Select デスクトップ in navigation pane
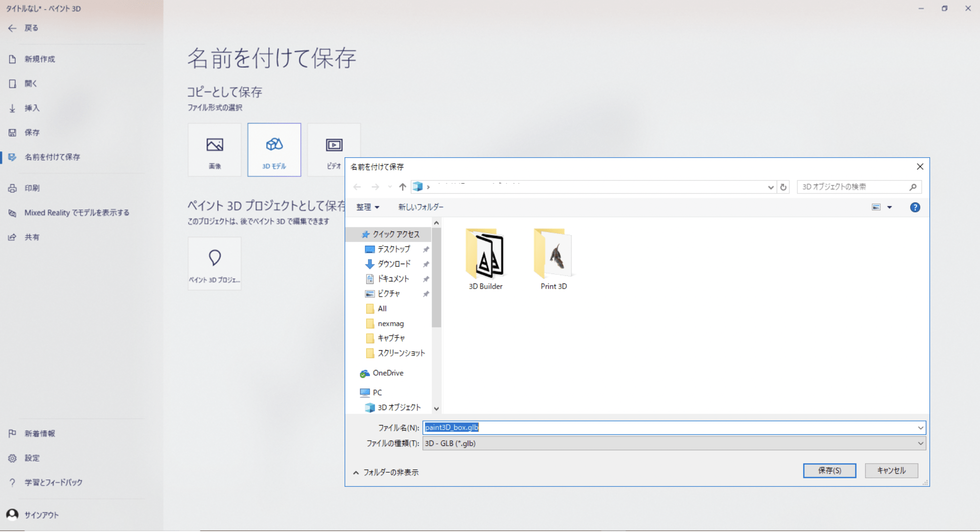Image resolution: width=980 pixels, height=532 pixels. coord(394,249)
